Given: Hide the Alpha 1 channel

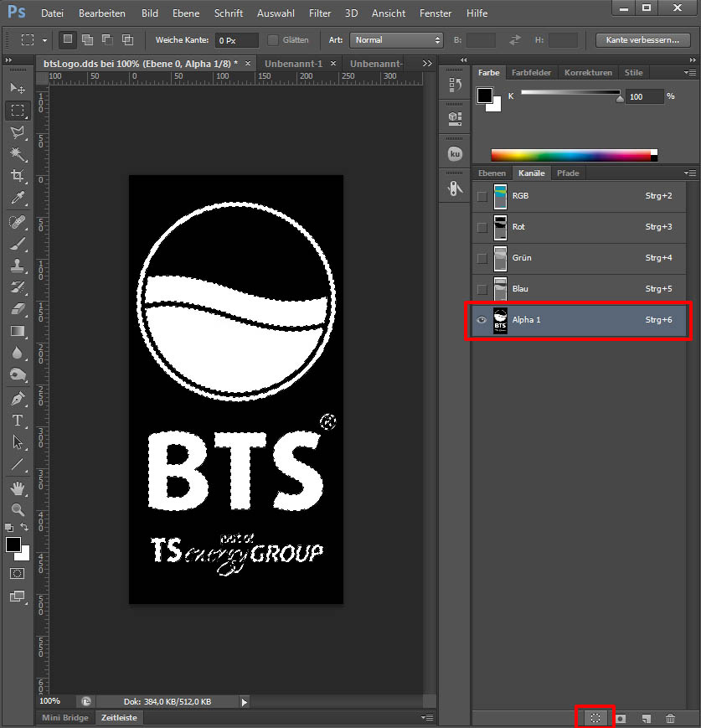Looking at the screenshot, I should pos(482,320).
